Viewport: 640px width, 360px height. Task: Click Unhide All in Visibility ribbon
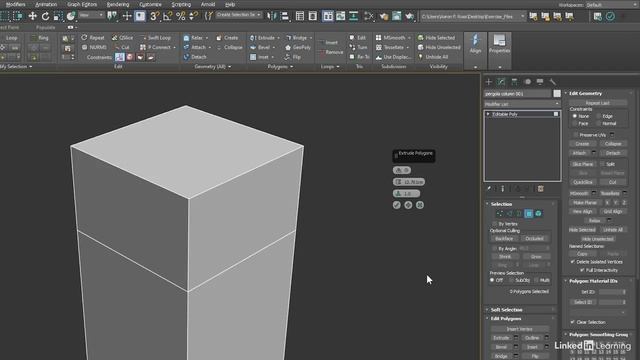pos(433,57)
